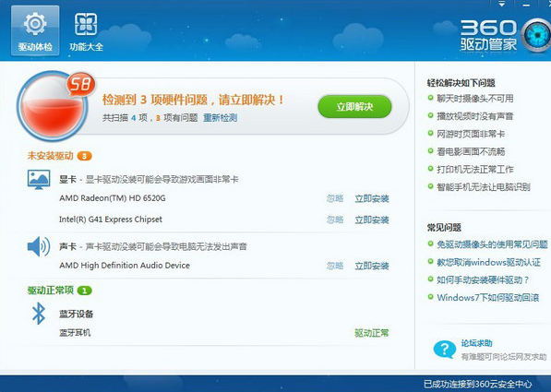Click the 驱动正常项 section heading
The image size is (551, 392).
[50, 291]
